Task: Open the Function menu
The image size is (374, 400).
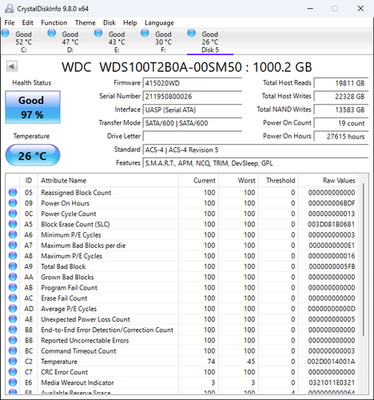Action: pos(54,23)
